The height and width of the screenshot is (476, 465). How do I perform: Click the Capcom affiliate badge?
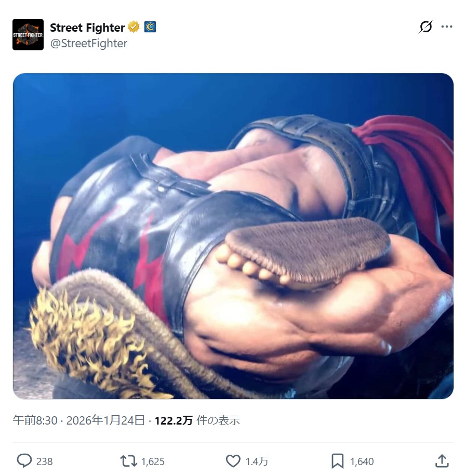point(150,27)
